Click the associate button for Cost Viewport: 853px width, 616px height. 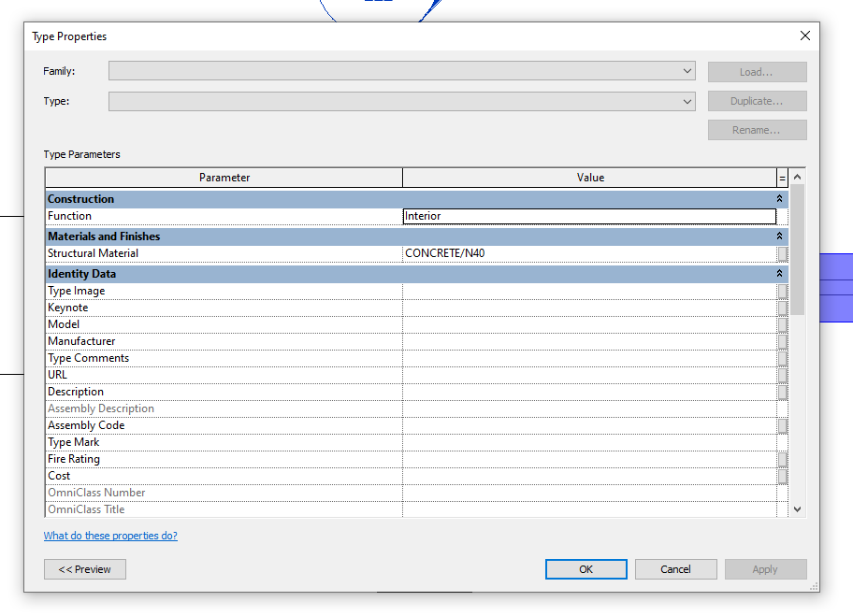[x=782, y=477]
